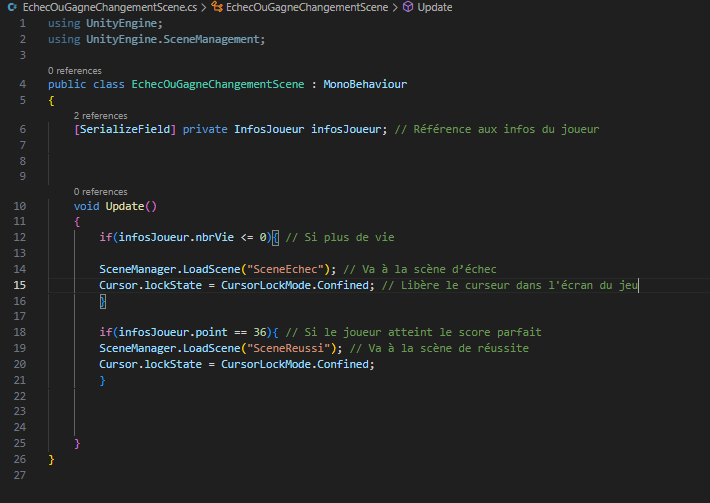The width and height of the screenshot is (710, 503).
Task: Click the Update method name on line 10
Action: coord(124,206)
